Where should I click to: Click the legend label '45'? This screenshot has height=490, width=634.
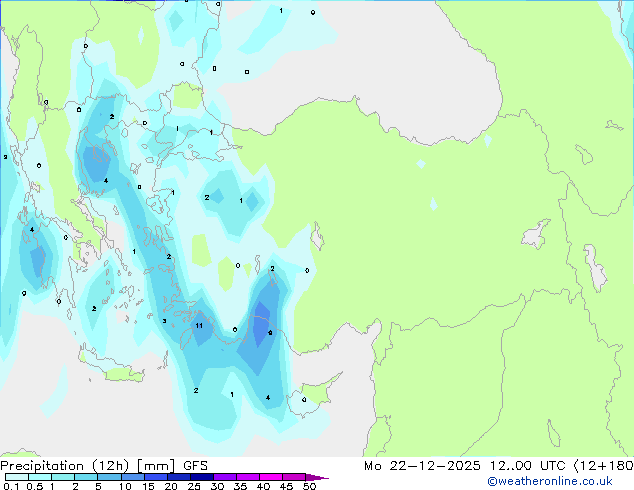click(286, 486)
